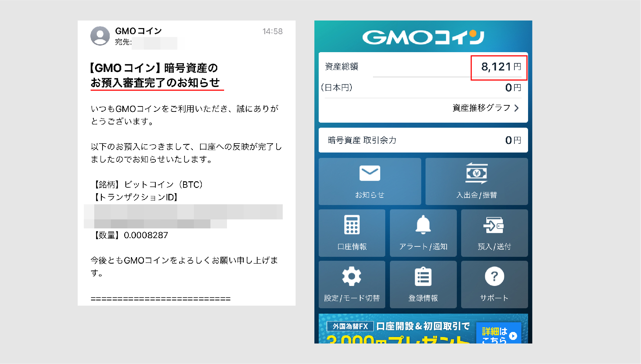The image size is (641, 364).
Task: Open the 設定/モード切替 gear icon
Action: click(351, 276)
